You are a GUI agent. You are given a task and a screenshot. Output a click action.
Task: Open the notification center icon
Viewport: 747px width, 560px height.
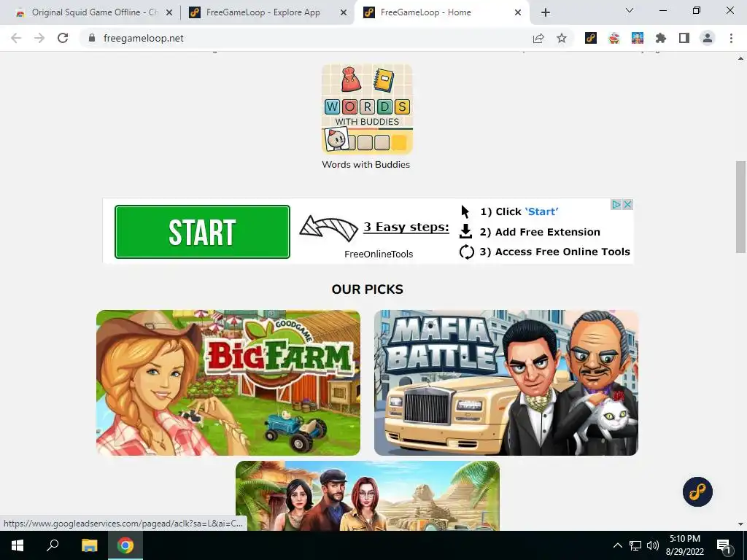pyautogui.click(x=724, y=545)
